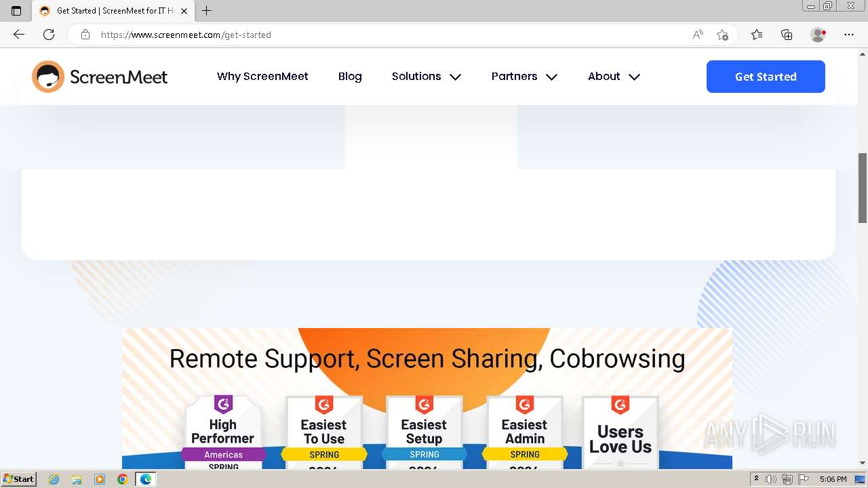Viewport: 868px width, 488px height.
Task: Click the show desktop tray icon
Action: [x=861, y=479]
